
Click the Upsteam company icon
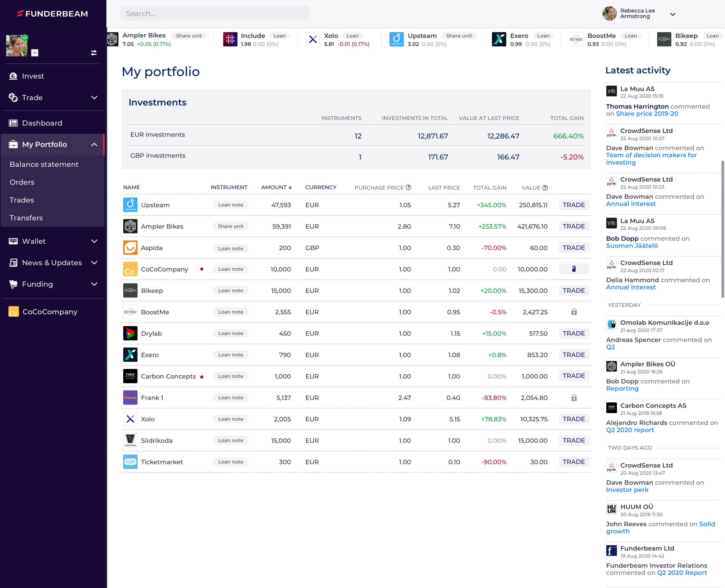coord(129,205)
